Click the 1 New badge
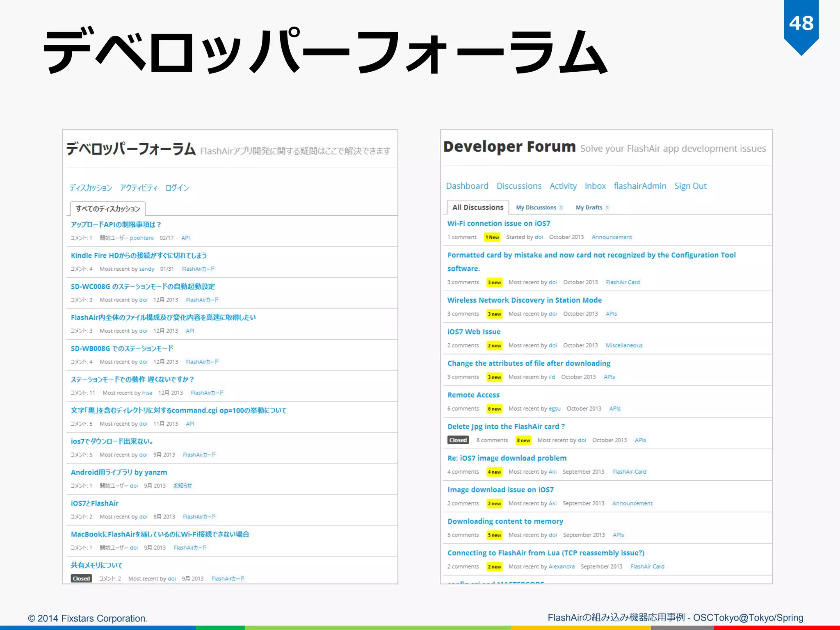The height and width of the screenshot is (630, 840). click(x=492, y=237)
